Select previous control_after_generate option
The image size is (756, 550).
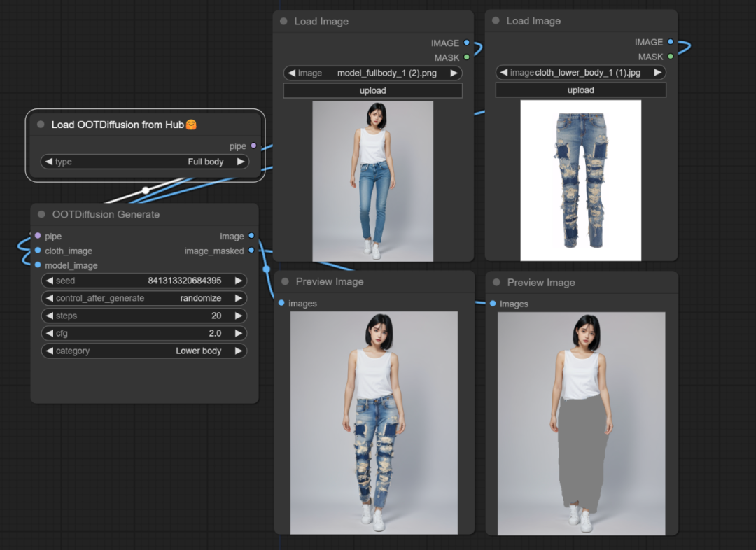point(50,298)
